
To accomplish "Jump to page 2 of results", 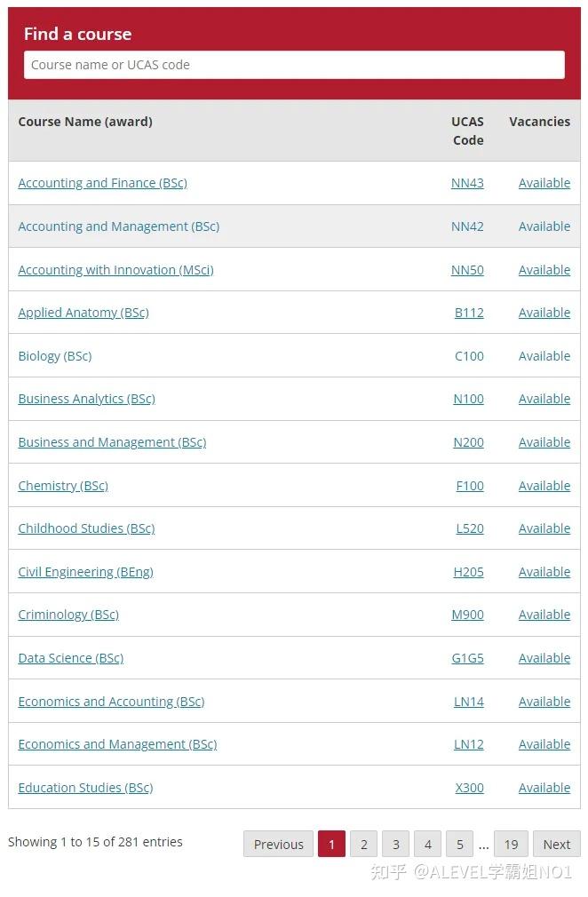I will pyautogui.click(x=363, y=845).
